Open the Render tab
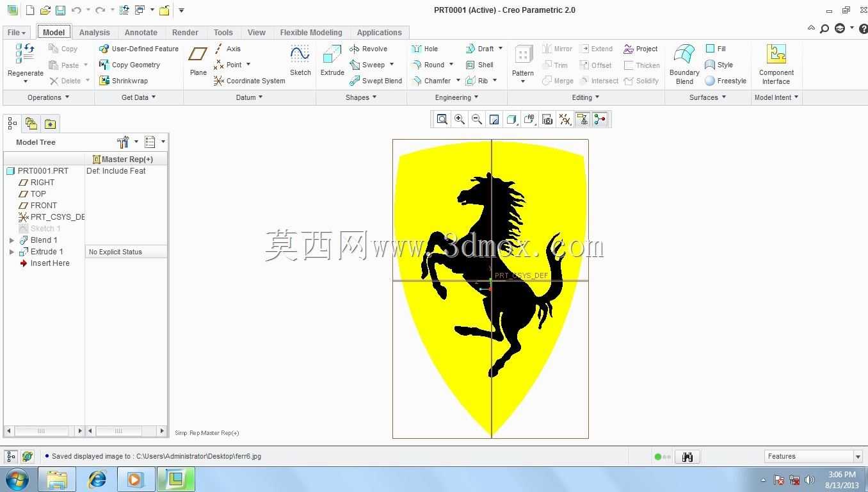The height and width of the screenshot is (492, 868). pyautogui.click(x=185, y=33)
